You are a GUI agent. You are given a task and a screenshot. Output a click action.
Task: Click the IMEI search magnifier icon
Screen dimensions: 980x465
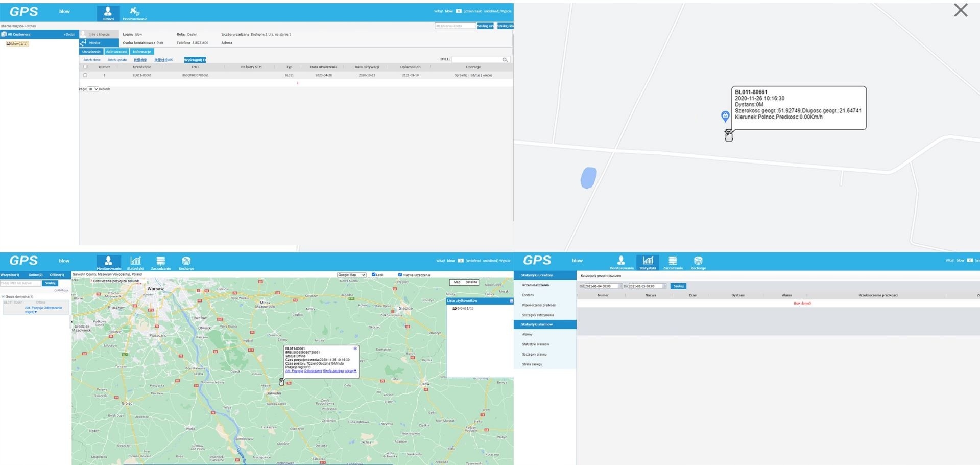point(505,59)
